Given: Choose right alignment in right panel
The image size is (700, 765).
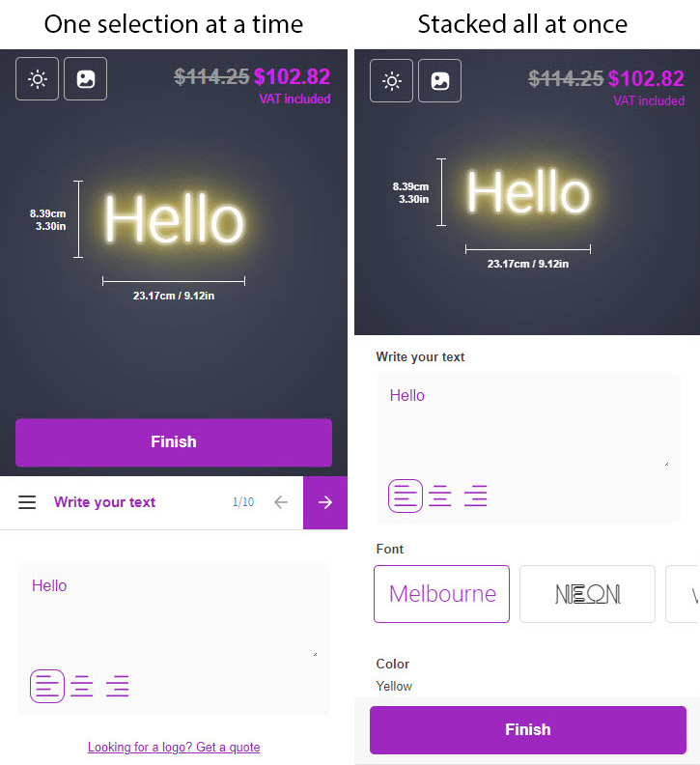Looking at the screenshot, I should click(x=475, y=496).
